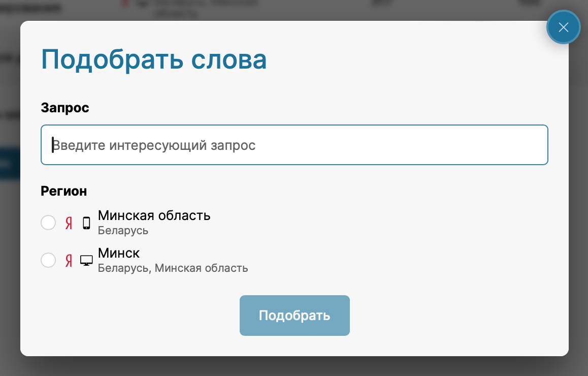Click the Подобрать слова heading
The height and width of the screenshot is (376, 588).
point(154,59)
